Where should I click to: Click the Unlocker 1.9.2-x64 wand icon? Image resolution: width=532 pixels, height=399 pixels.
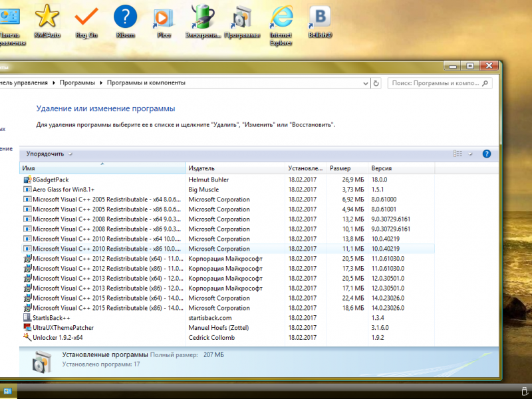tap(27, 337)
